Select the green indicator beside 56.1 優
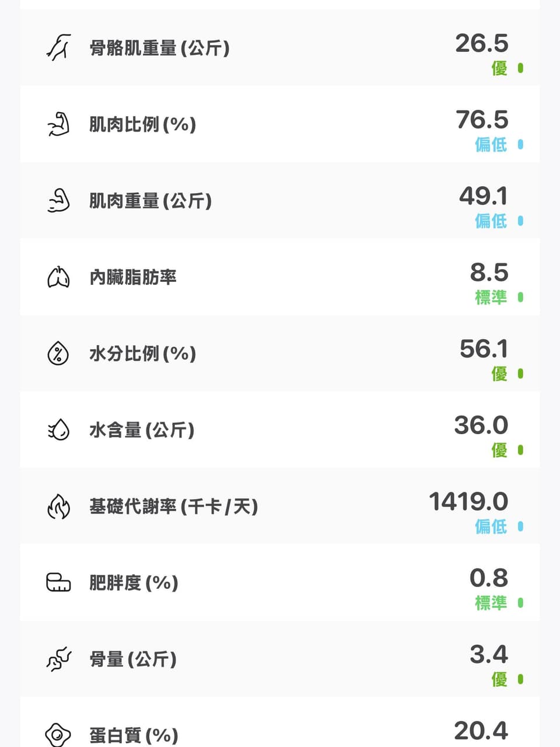 [520, 373]
